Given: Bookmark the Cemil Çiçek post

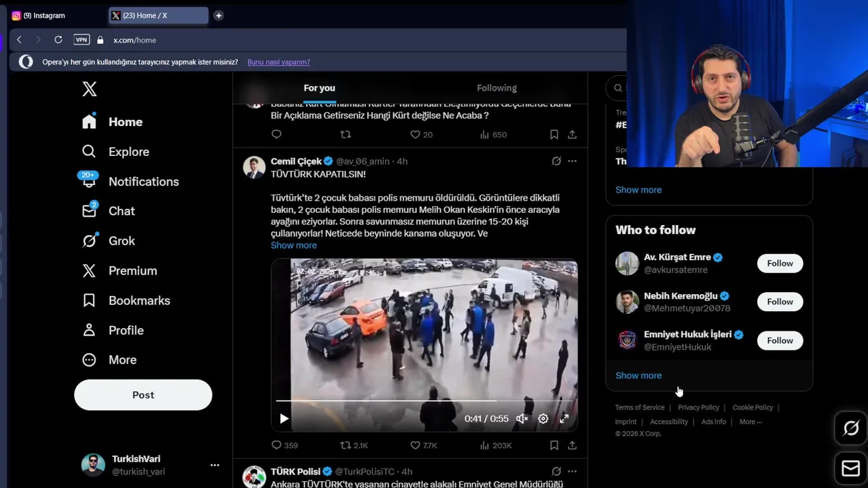Looking at the screenshot, I should pos(554,445).
